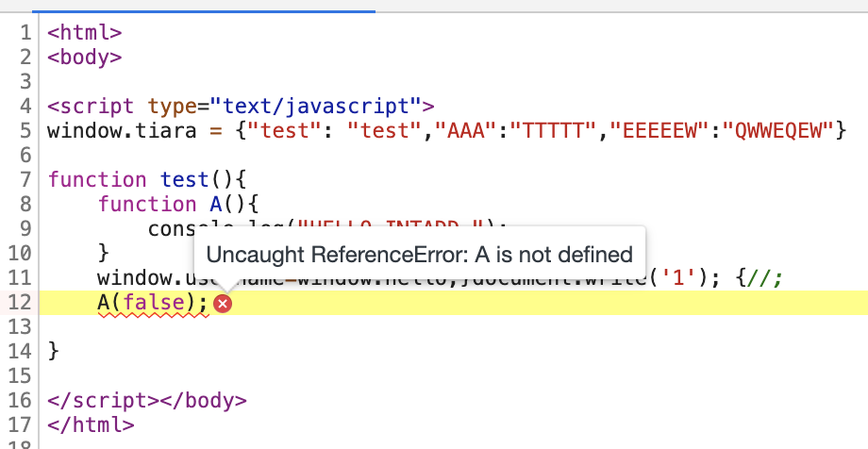
Task: Click the <body> tag on line 2
Action: (85, 57)
